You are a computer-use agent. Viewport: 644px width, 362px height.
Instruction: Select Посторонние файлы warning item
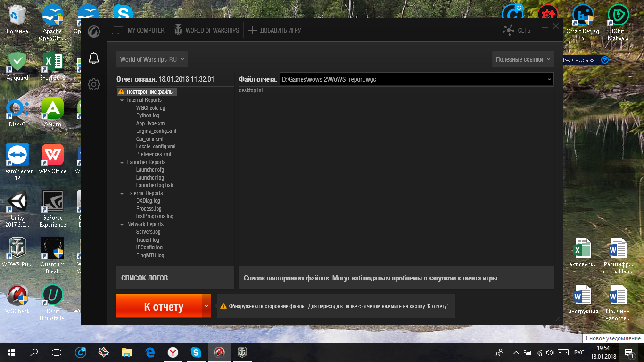(147, 92)
